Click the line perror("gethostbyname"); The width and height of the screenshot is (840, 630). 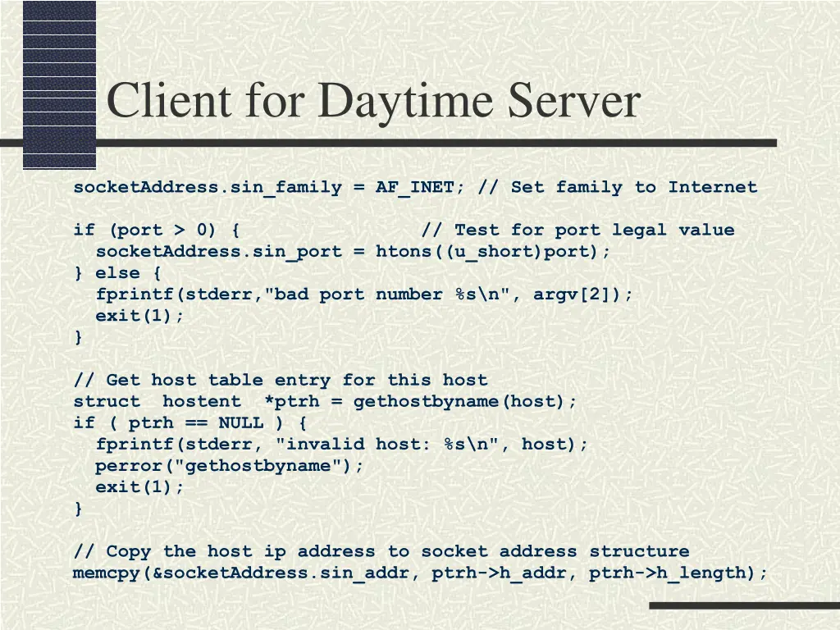[x=230, y=466]
